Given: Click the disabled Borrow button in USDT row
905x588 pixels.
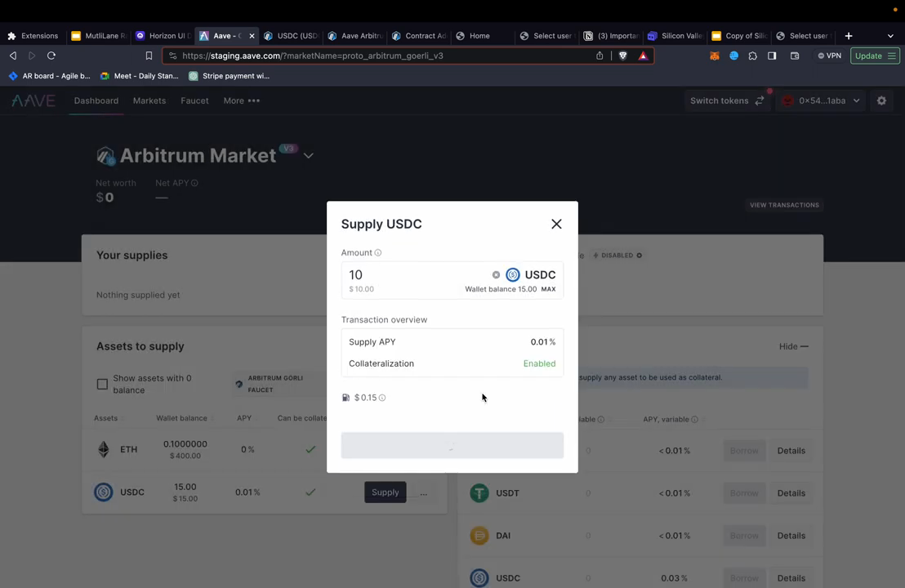Looking at the screenshot, I should [744, 493].
